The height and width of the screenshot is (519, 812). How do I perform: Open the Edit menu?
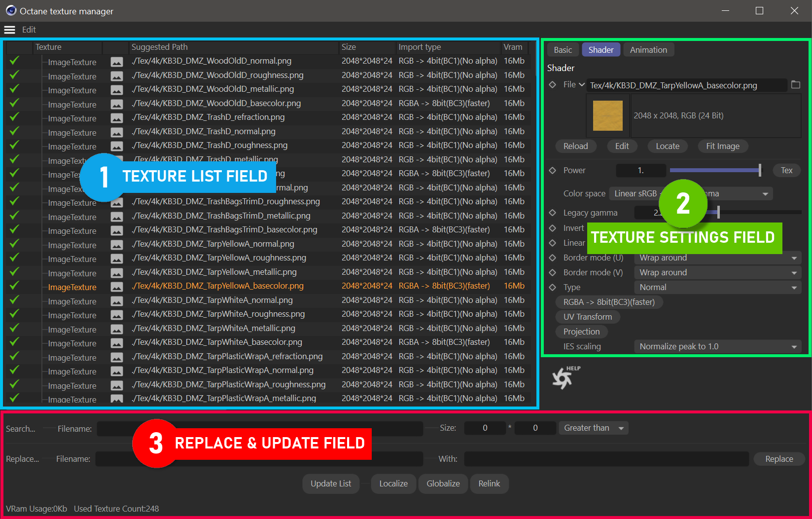[29, 30]
